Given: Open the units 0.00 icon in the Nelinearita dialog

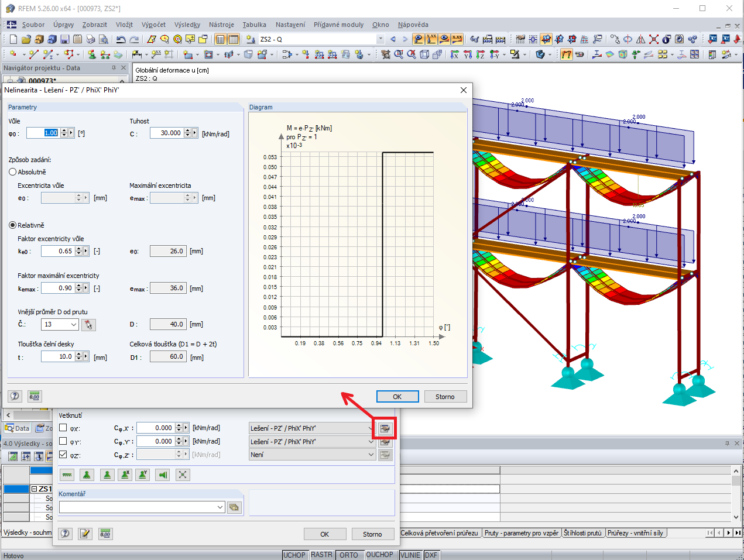Looking at the screenshot, I should tap(35, 396).
